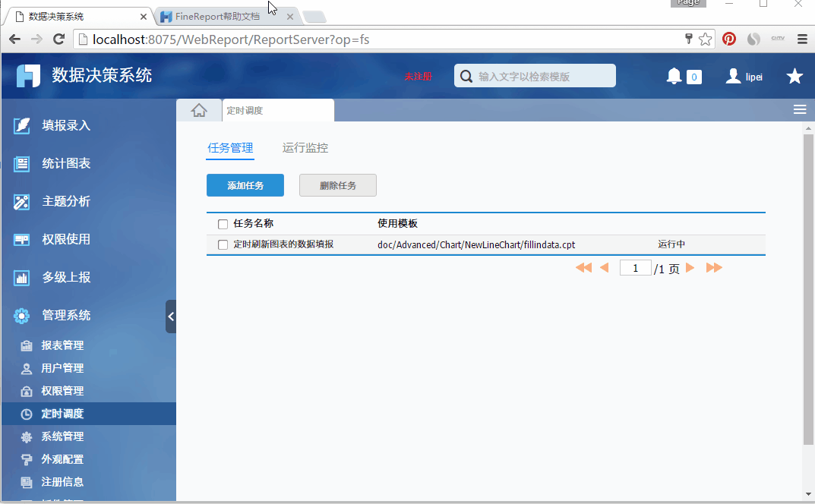
Task: Expand the 管理系统 menu entry
Action: pos(66,316)
